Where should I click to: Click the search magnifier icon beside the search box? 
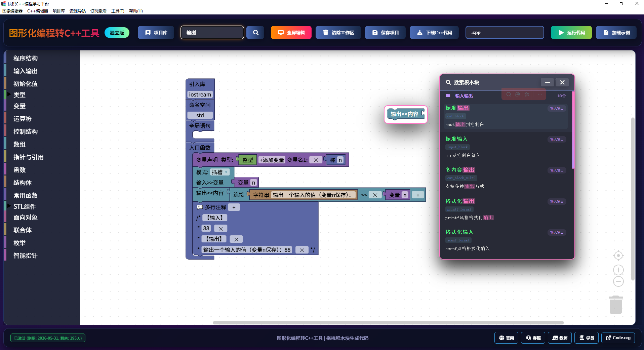pyautogui.click(x=255, y=32)
